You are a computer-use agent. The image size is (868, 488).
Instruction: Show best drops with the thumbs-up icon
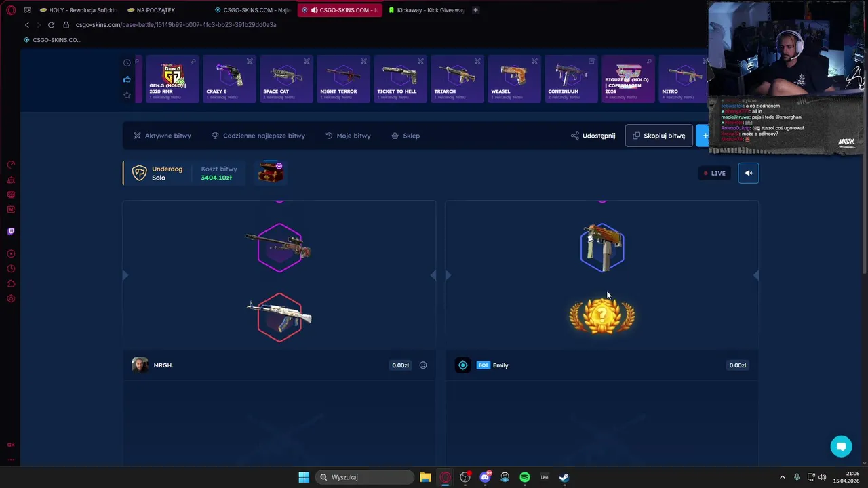[127, 79]
